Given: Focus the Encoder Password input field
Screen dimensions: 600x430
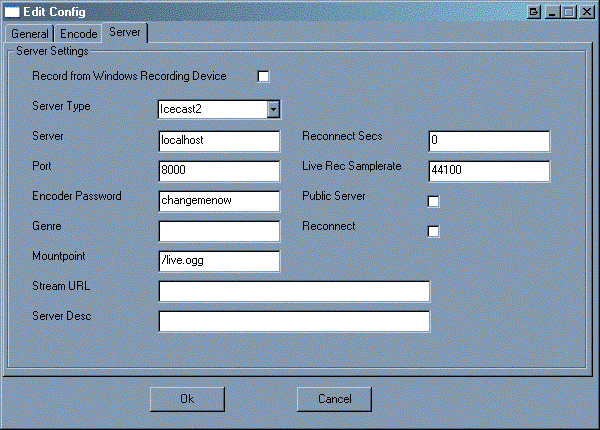Looking at the screenshot, I should (x=219, y=201).
